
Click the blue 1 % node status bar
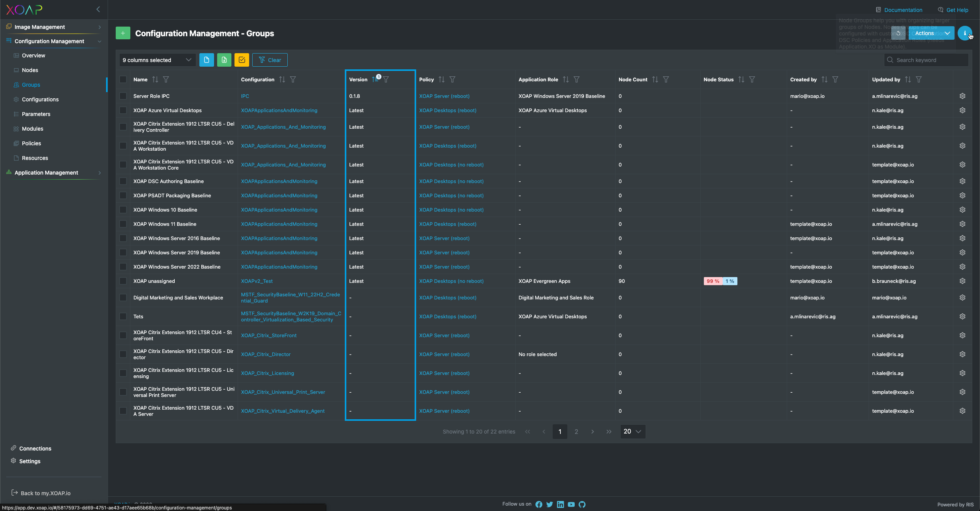coord(729,281)
